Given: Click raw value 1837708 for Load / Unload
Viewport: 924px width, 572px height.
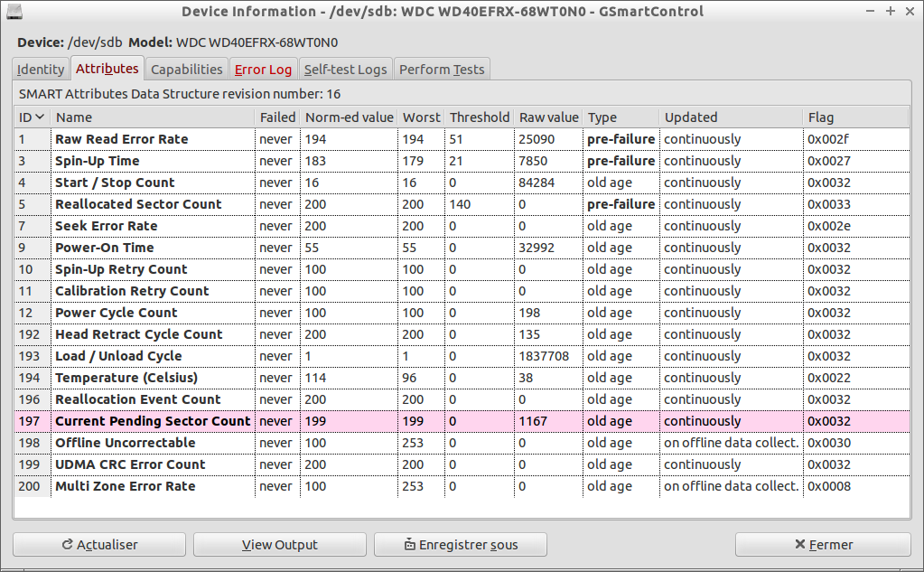Looking at the screenshot, I should coord(544,356).
